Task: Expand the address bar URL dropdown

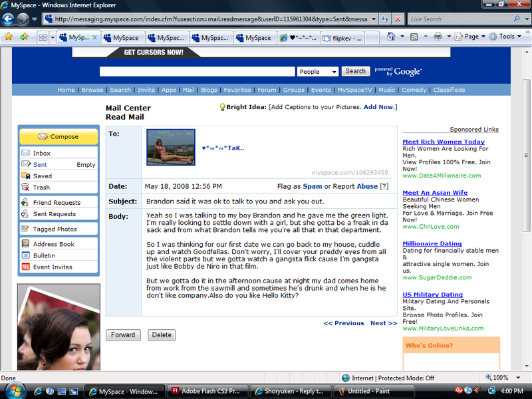Action: click(374, 19)
